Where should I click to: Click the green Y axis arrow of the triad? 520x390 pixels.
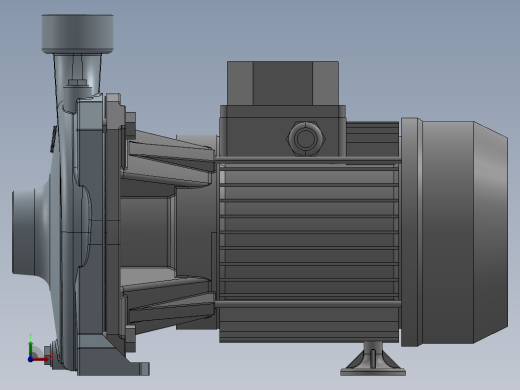31,348
